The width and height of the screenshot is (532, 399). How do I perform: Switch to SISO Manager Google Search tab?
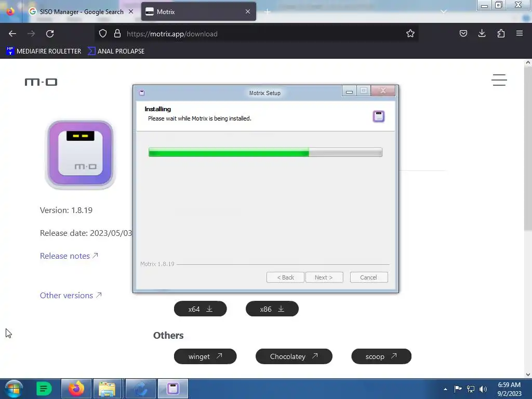coord(81,11)
